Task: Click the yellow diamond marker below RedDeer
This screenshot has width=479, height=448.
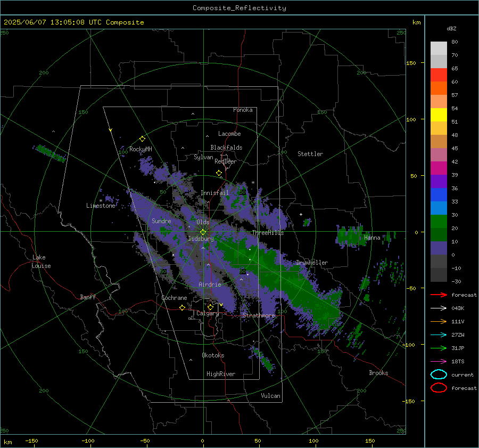Action: pos(219,173)
